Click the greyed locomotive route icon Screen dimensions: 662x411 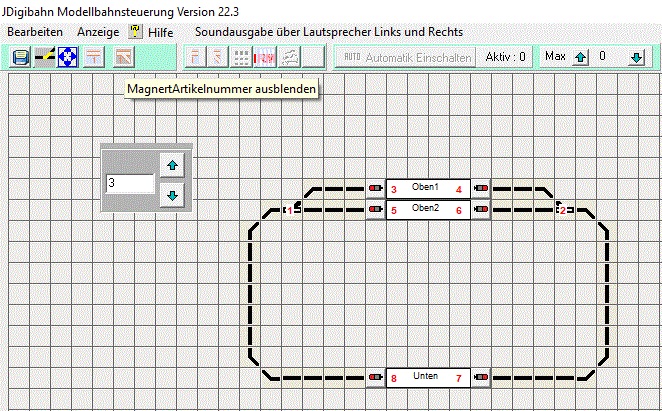click(x=290, y=57)
